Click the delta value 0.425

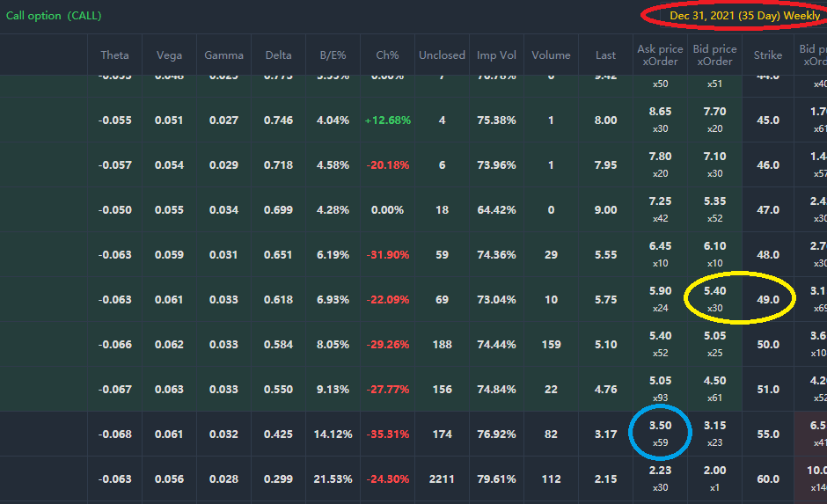278,434
